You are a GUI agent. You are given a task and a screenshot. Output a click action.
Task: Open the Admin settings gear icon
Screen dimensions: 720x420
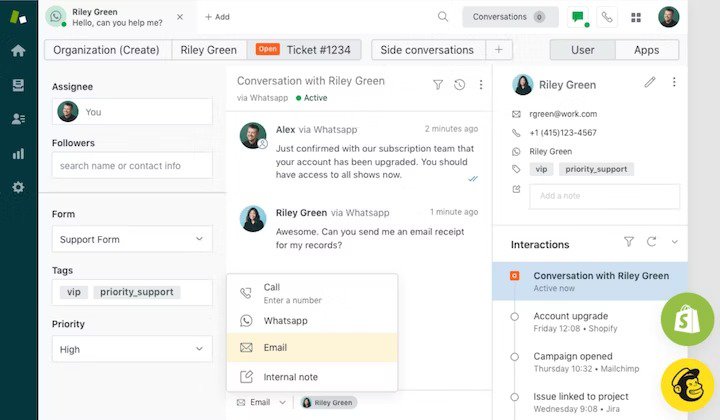(18, 187)
